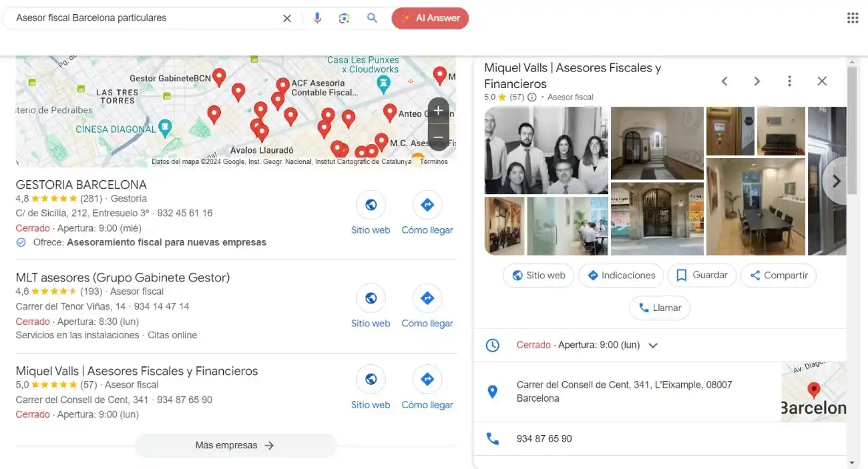This screenshot has width=868, height=469.
Task: Get Cómo llegar directions to MLT asesores
Action: 427,306
